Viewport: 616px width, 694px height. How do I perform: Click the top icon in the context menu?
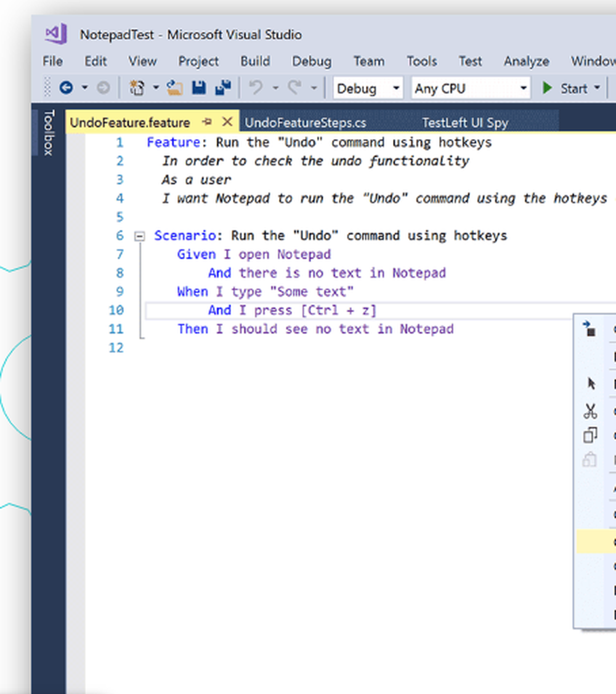[589, 329]
